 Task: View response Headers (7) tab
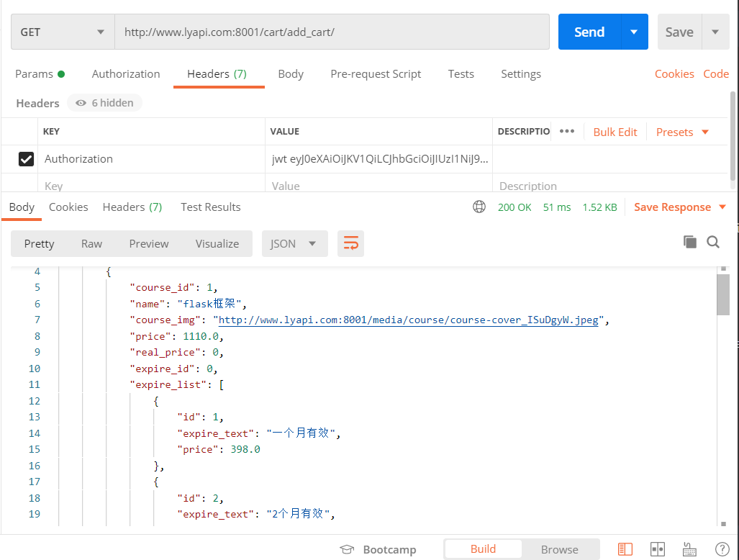click(132, 207)
